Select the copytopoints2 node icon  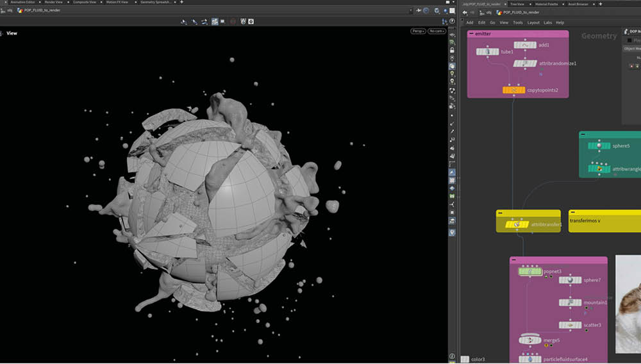[x=514, y=90]
